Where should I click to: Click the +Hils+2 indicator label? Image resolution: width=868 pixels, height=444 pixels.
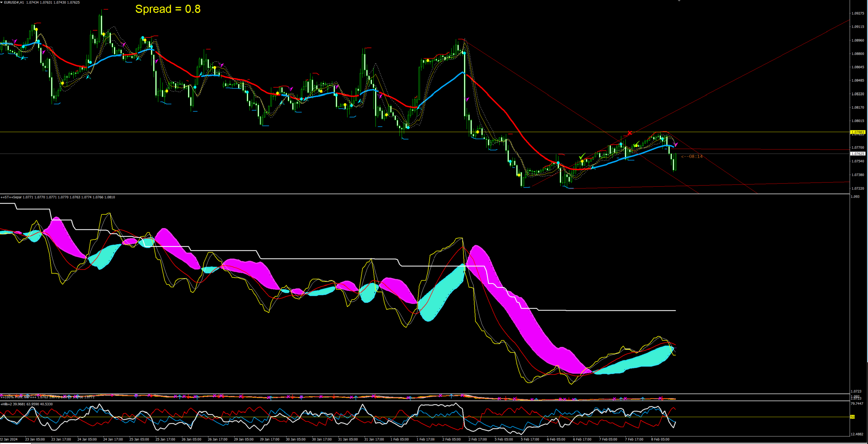pos(6,404)
